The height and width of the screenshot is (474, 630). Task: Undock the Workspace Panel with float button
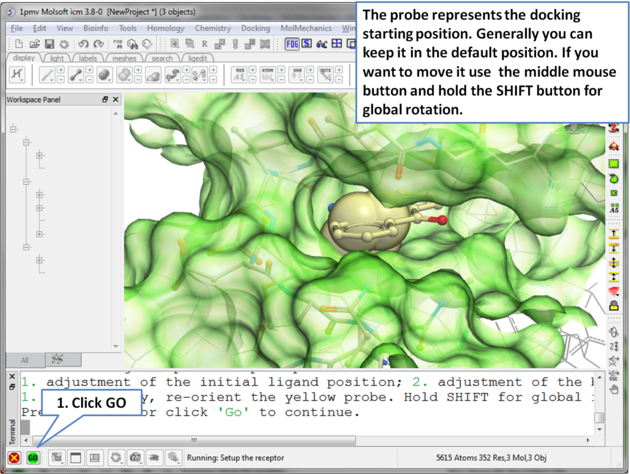pyautogui.click(x=105, y=100)
